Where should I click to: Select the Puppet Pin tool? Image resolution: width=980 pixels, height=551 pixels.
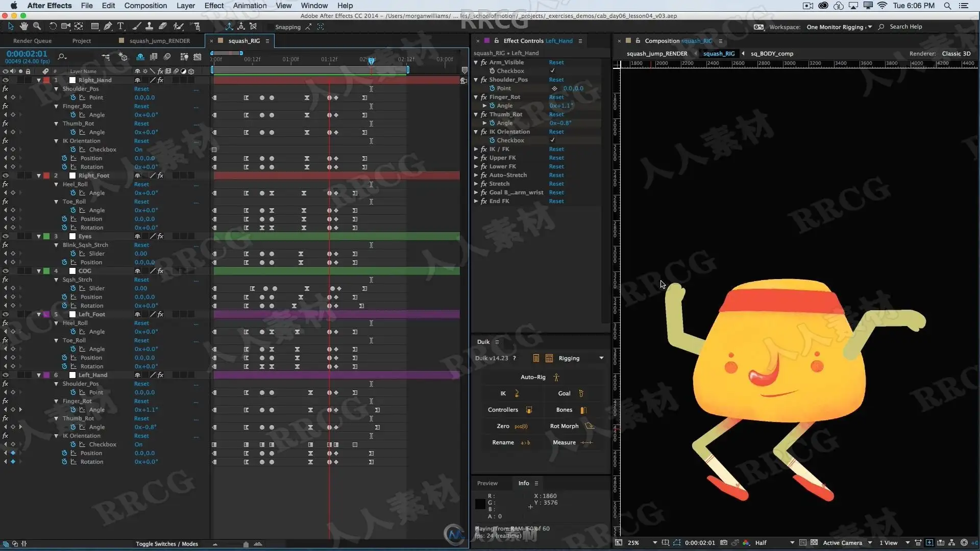(x=196, y=26)
